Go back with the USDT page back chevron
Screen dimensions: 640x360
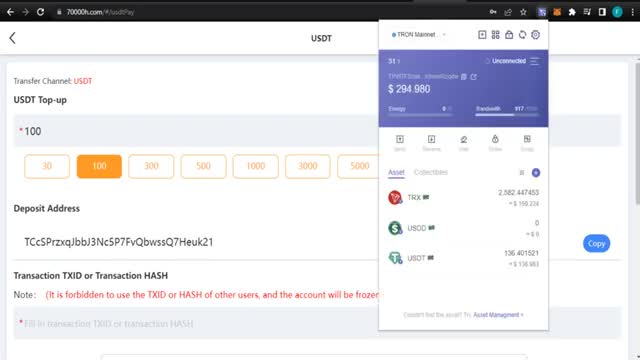tap(12, 38)
